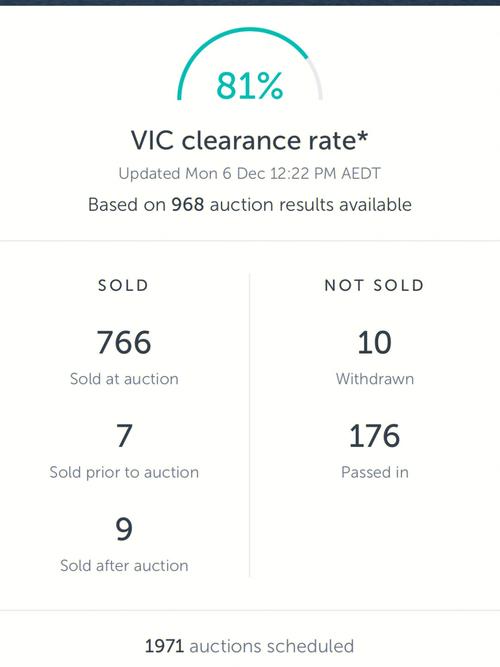Open the Passed in label

coord(375,472)
